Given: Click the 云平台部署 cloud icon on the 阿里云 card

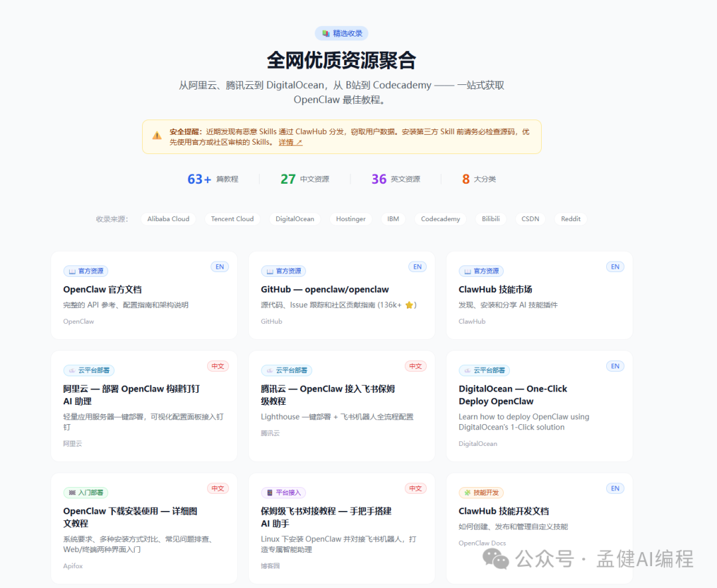Looking at the screenshot, I should pyautogui.click(x=72, y=370).
